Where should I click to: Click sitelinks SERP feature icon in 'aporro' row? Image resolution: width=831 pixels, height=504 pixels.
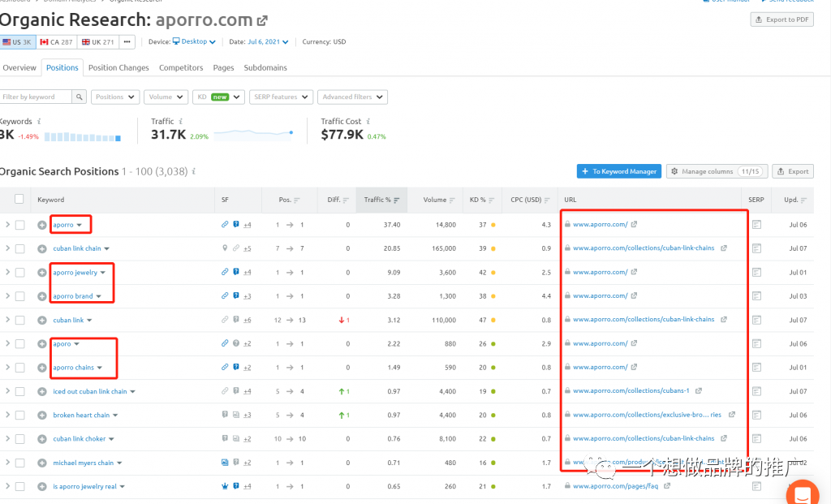click(x=225, y=224)
